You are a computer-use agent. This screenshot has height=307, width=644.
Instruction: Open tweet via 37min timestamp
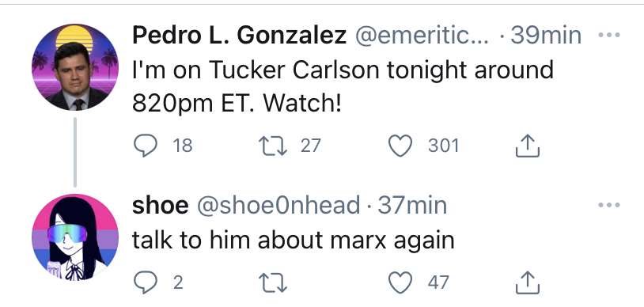click(x=412, y=205)
